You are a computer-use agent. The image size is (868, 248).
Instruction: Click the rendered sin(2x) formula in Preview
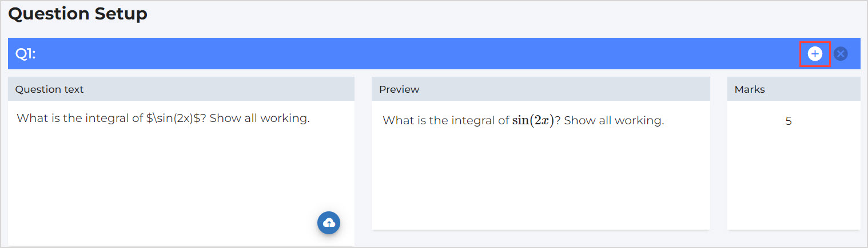(x=533, y=121)
